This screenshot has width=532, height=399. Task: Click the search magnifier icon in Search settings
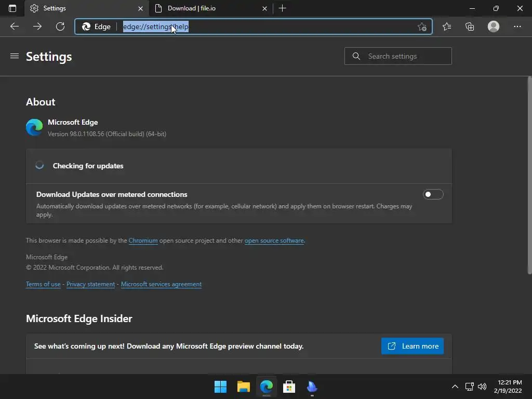pyautogui.click(x=356, y=56)
